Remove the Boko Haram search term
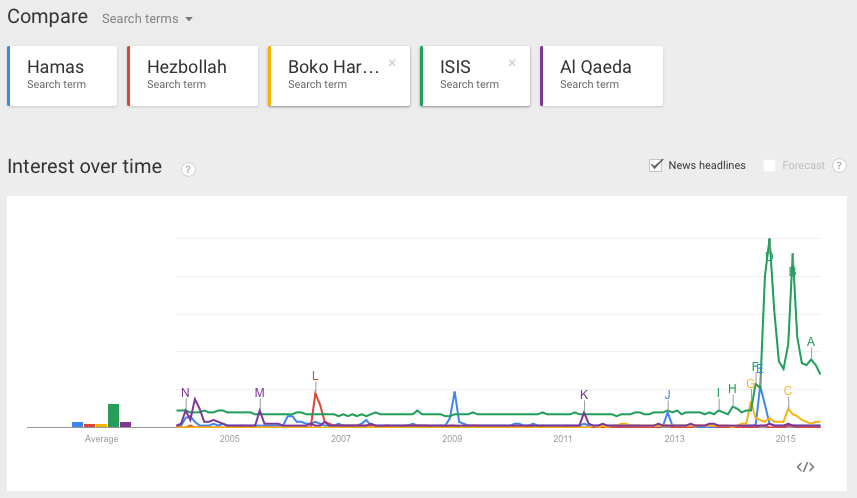 click(392, 62)
